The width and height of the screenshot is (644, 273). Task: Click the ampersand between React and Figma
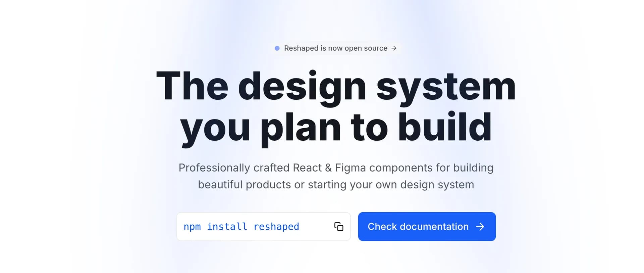328,168
